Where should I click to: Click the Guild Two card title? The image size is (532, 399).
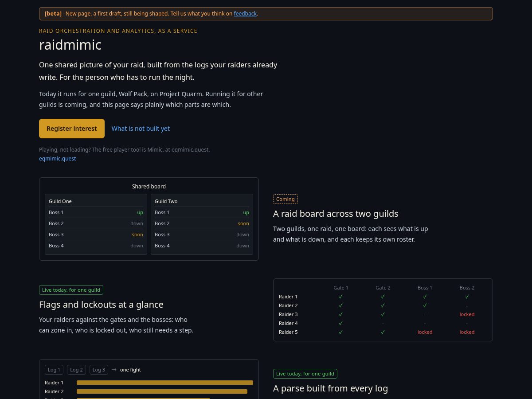[x=166, y=201]
